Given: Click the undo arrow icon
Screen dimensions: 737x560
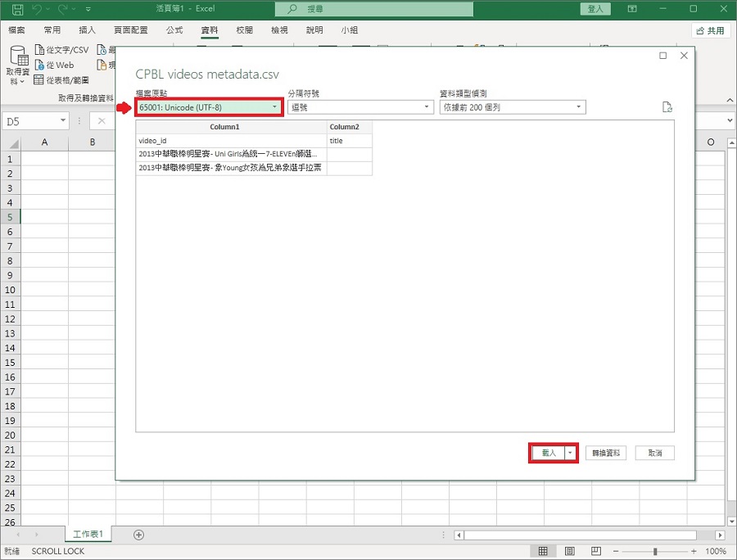Looking at the screenshot, I should tap(38, 9).
